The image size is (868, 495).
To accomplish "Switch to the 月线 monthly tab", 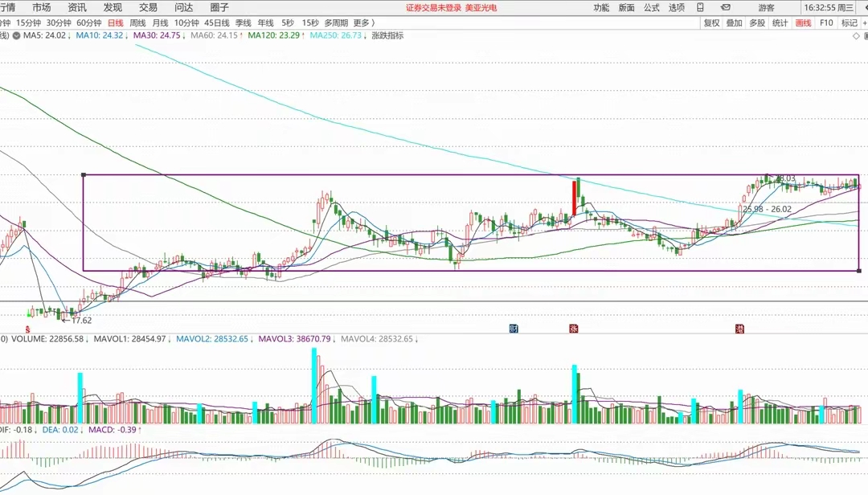I will coord(160,22).
